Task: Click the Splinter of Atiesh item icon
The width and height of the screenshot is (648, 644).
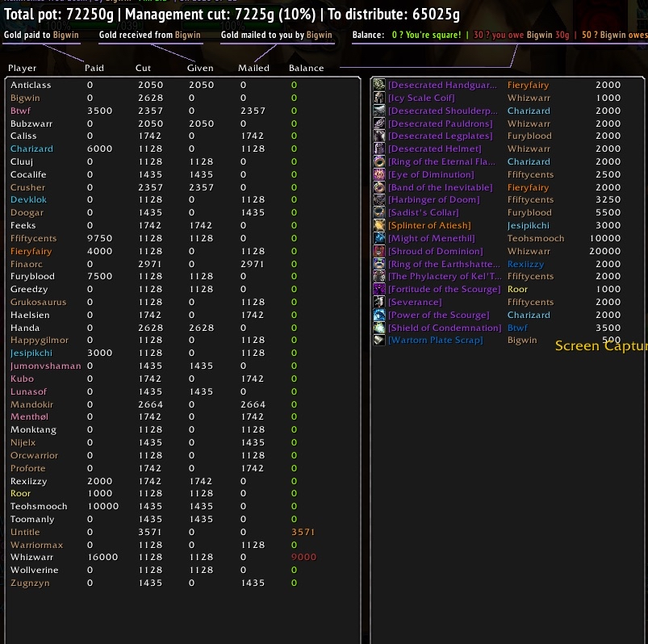Action: tap(379, 225)
